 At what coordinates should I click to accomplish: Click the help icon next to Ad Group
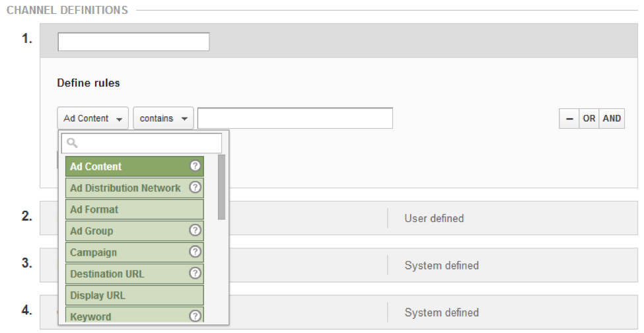coord(195,231)
